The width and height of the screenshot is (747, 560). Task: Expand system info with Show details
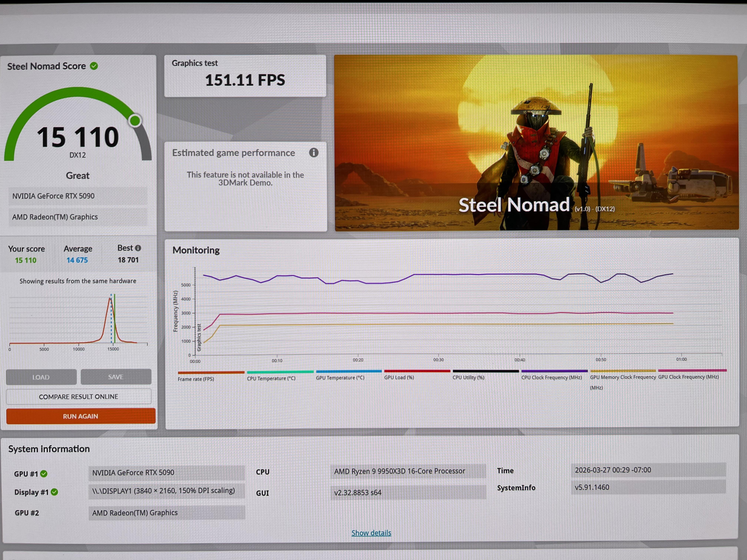(371, 533)
